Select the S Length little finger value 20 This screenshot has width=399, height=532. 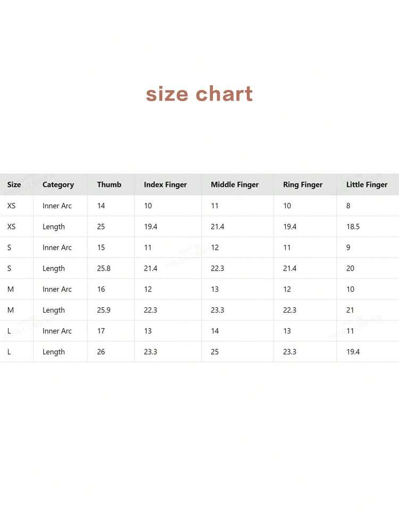click(x=350, y=268)
